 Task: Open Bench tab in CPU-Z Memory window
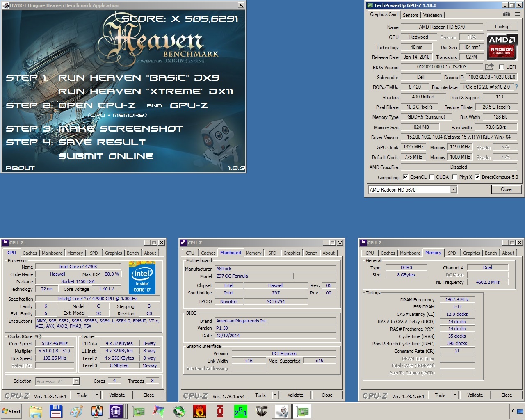(x=491, y=253)
